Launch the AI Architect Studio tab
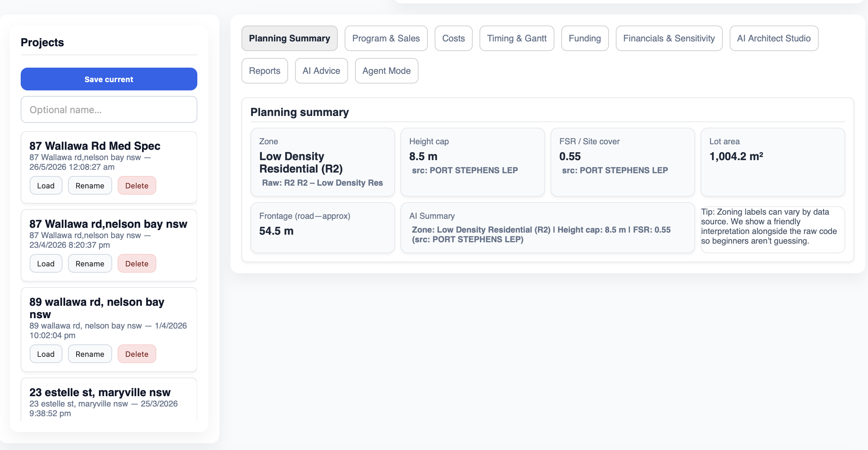The width and height of the screenshot is (868, 450). pos(774,38)
